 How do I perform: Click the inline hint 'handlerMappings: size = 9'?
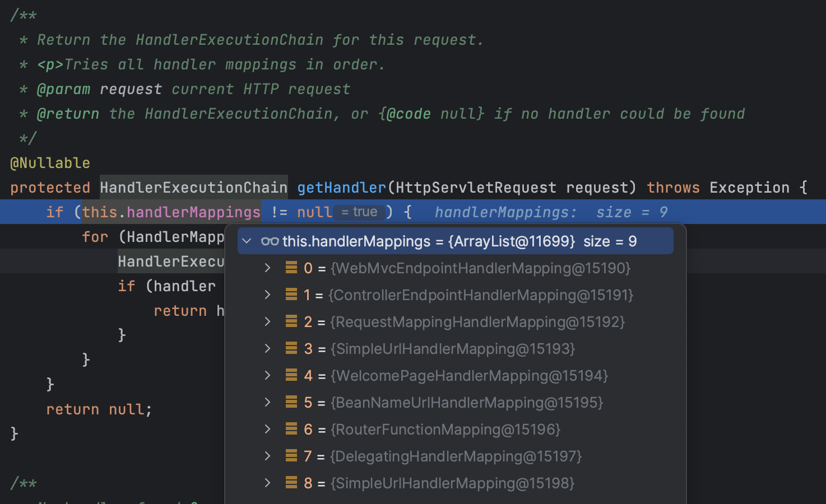[551, 212]
